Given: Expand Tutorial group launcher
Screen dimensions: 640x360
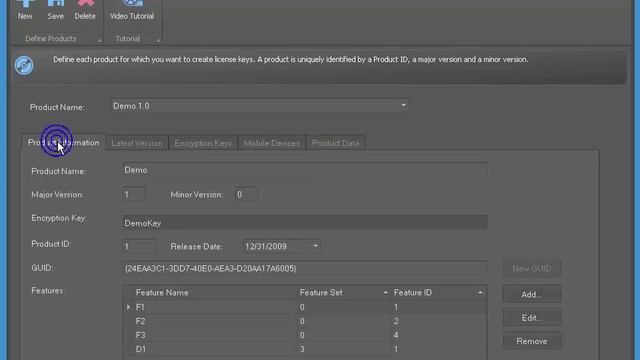Looking at the screenshot, I should pyautogui.click(x=158, y=40).
